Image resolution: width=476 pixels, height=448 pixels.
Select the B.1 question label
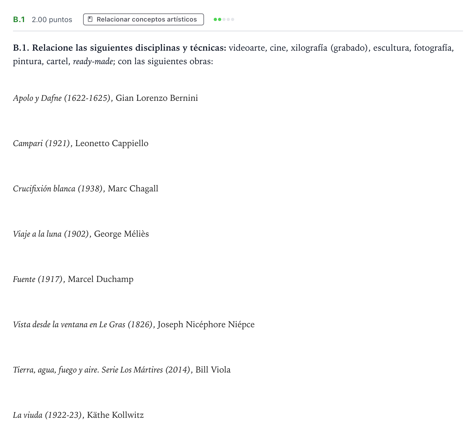pos(19,19)
